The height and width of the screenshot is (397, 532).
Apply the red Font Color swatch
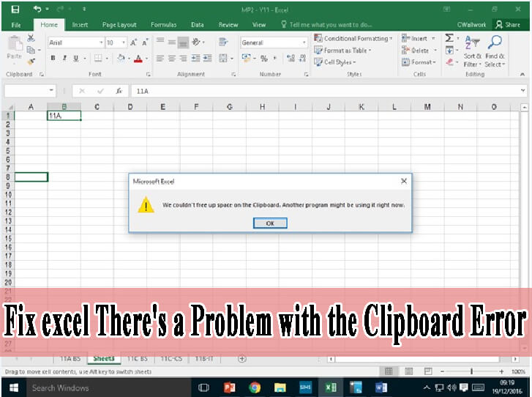click(138, 59)
